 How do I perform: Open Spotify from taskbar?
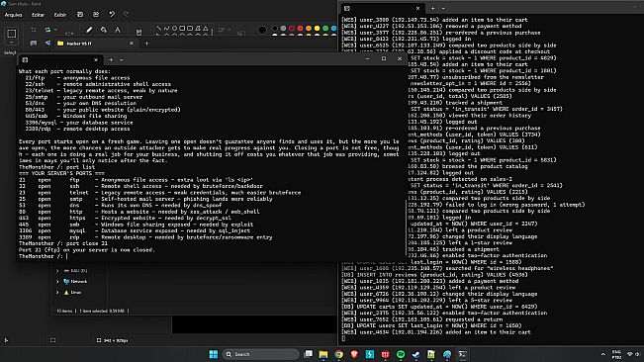point(401,354)
